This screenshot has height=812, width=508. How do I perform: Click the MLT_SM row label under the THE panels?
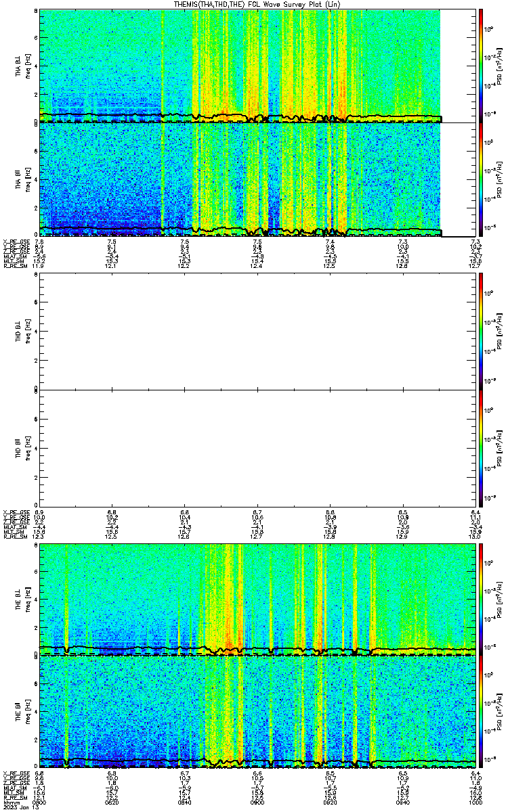[x=13, y=792]
